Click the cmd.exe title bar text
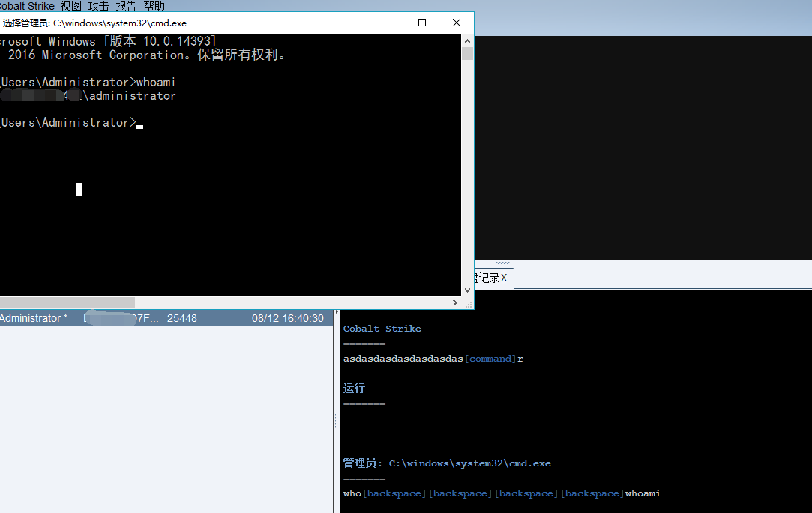 [x=94, y=22]
